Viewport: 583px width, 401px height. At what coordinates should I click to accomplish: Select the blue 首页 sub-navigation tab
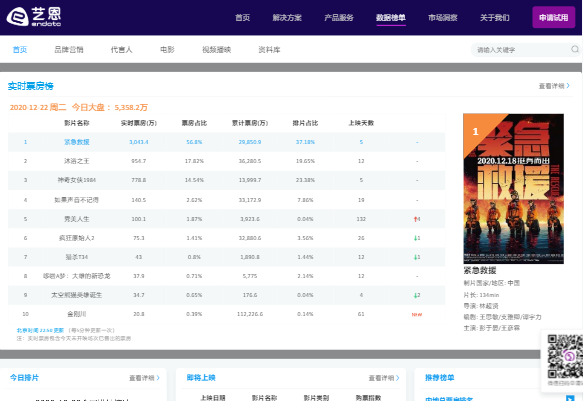20,49
